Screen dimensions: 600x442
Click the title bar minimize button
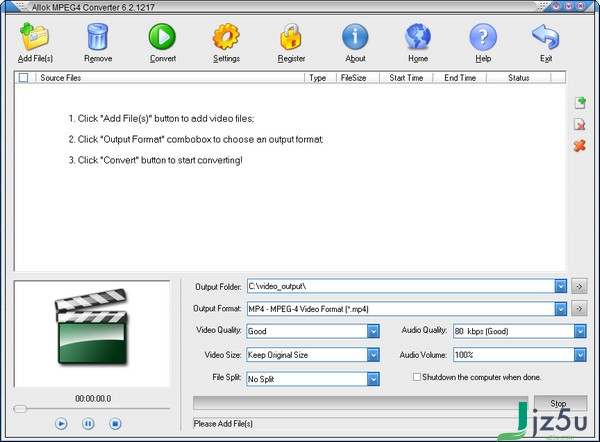point(556,6)
